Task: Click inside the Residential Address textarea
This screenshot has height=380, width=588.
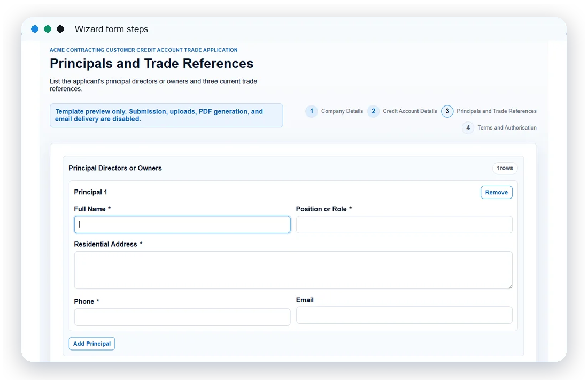Action: 293,270
